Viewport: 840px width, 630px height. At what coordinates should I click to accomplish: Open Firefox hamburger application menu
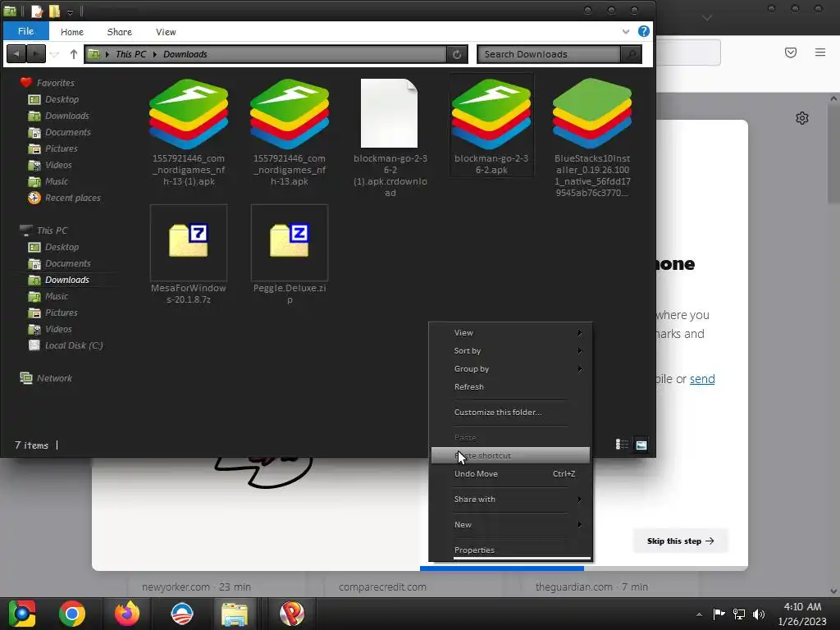click(x=819, y=52)
